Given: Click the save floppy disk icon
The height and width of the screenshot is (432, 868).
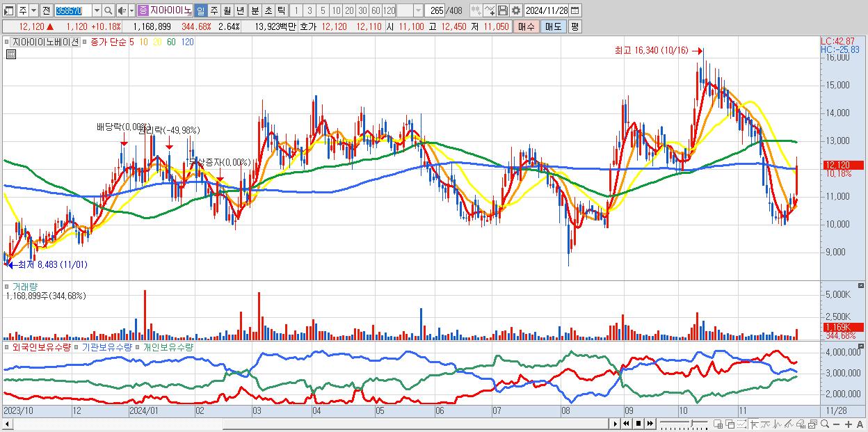Looking at the screenshot, I should click(503, 10).
